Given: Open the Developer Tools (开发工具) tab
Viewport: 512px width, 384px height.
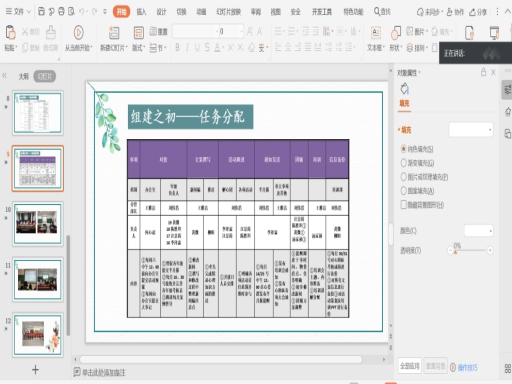Looking at the screenshot, I should tap(322, 12).
